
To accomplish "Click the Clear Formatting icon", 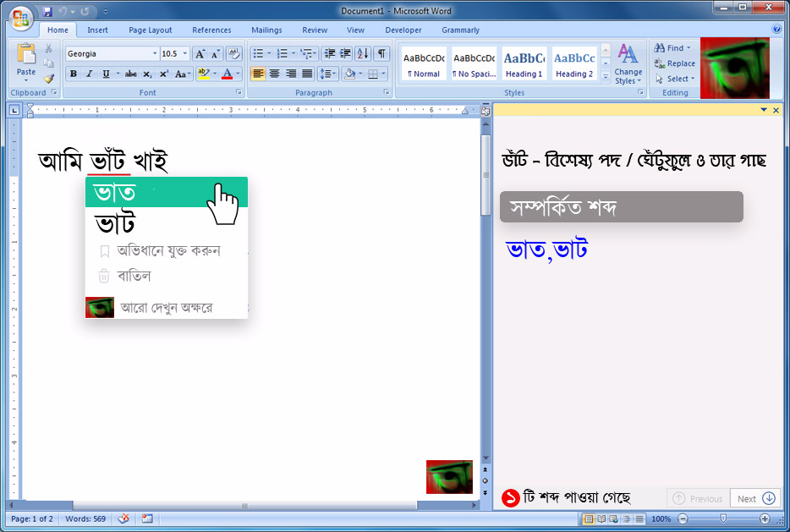I will click(233, 53).
